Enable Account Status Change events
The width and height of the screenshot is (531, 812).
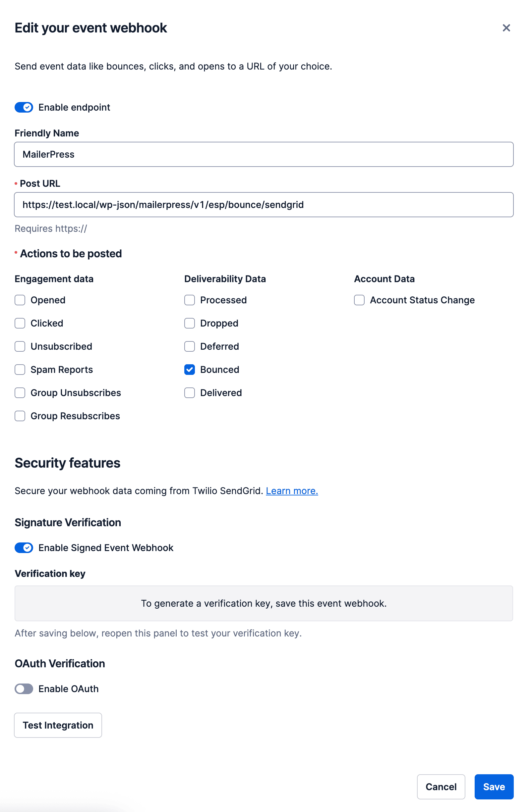point(359,300)
